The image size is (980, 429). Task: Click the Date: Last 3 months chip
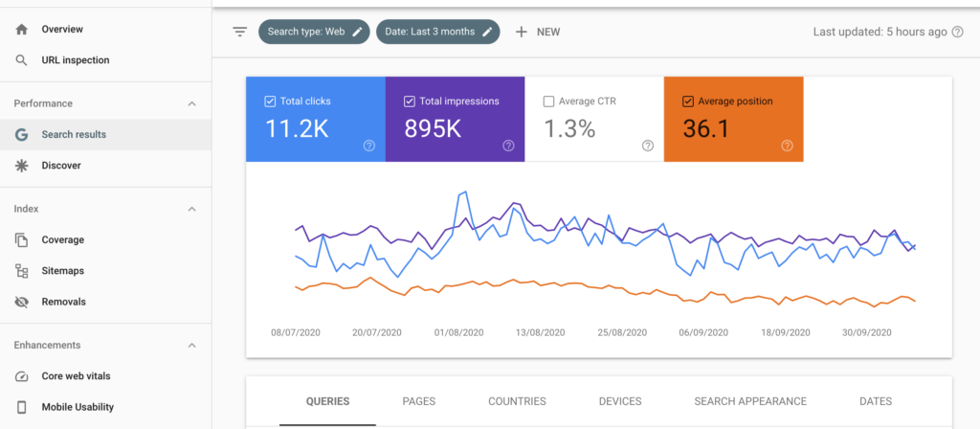tap(438, 32)
